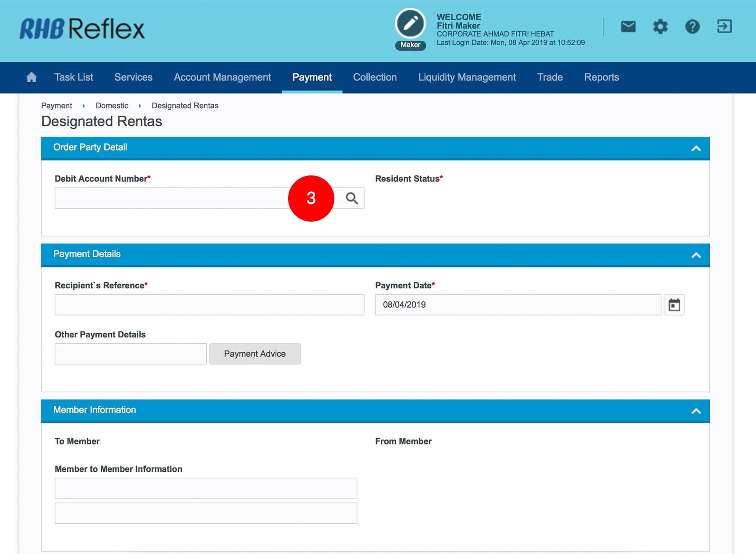The height and width of the screenshot is (554, 756).
Task: Focus the Recipient's Reference input field
Action: tap(209, 305)
